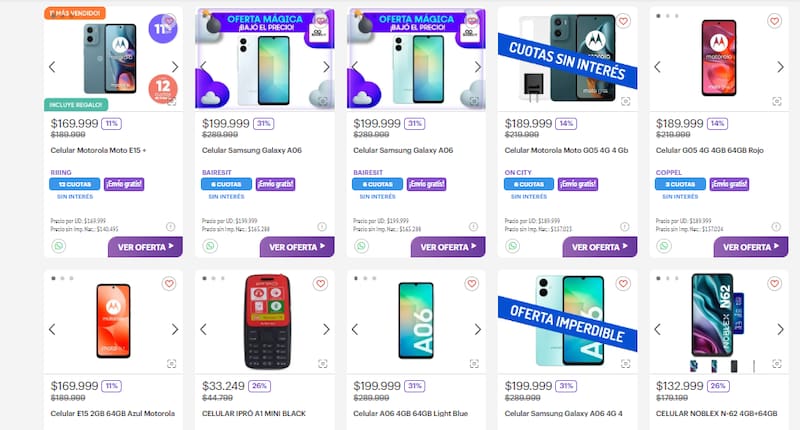Viewport: 800px width, 430px height.
Task: Click WhatsApp icon on Motorola Moto E15 + card
Action: (x=57, y=246)
